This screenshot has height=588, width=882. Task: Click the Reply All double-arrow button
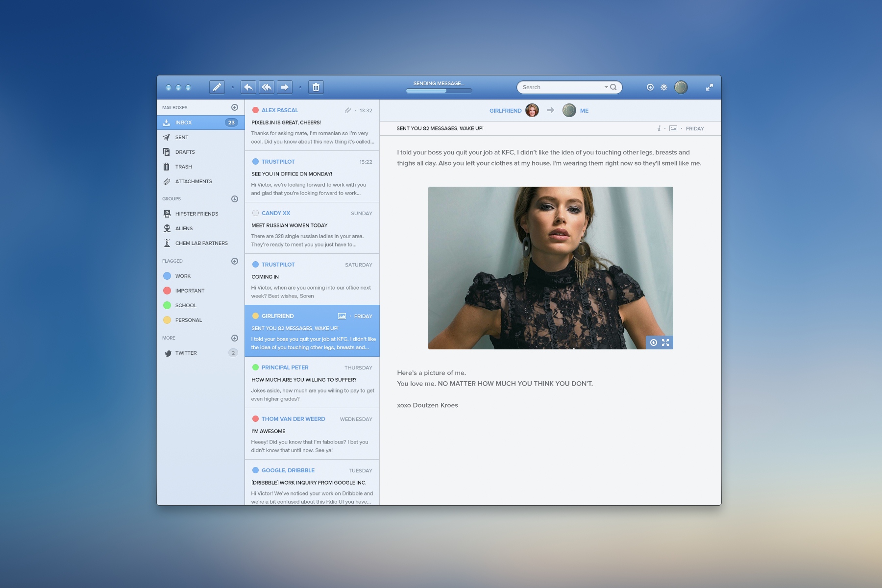[267, 87]
